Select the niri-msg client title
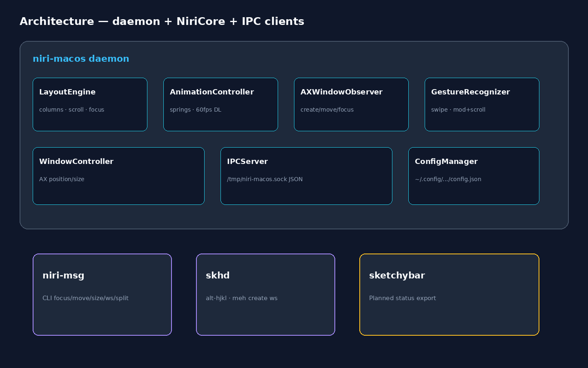The width and height of the screenshot is (588, 368). [63, 275]
